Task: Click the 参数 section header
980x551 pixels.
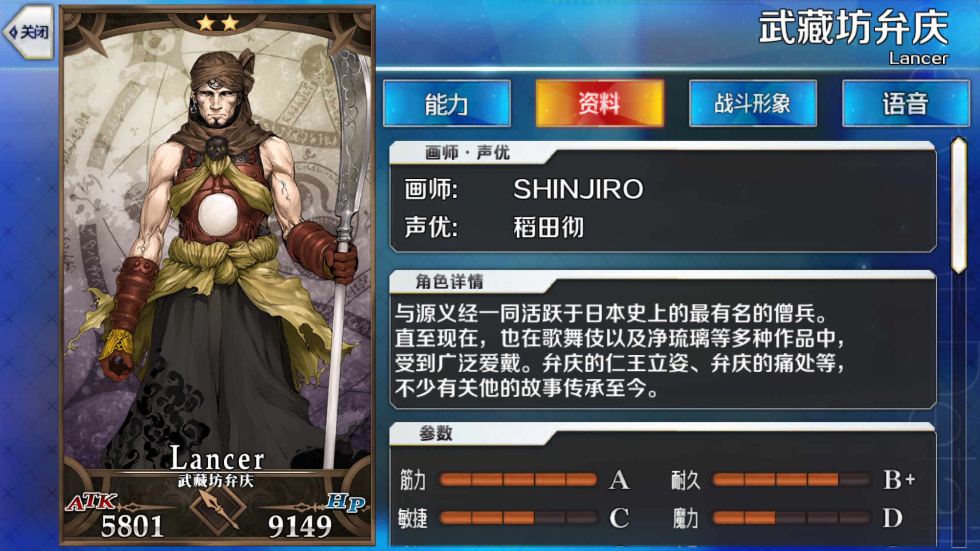Action: click(x=435, y=433)
